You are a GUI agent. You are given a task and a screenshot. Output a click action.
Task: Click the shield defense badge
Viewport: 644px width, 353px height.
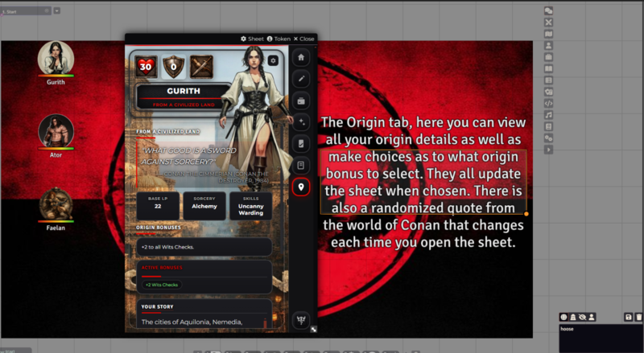(x=173, y=67)
